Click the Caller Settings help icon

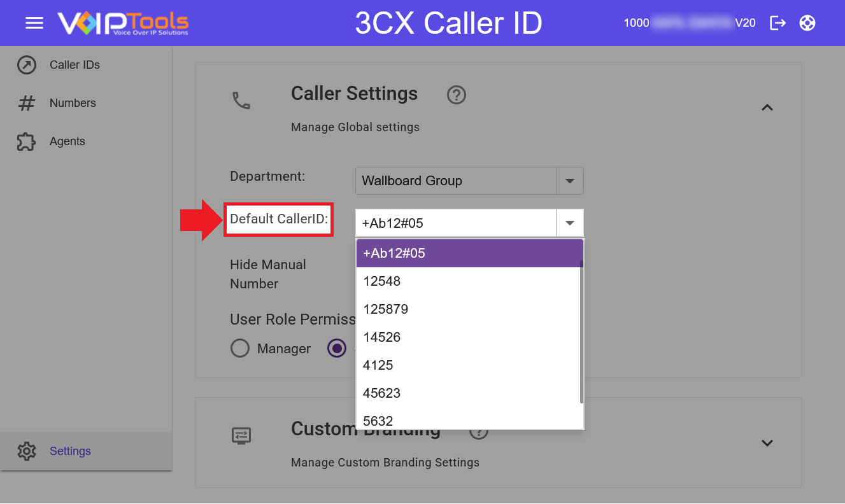coord(456,95)
